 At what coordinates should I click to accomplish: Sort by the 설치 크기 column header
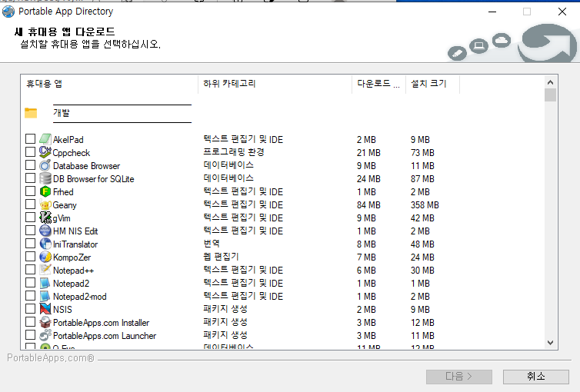point(432,85)
